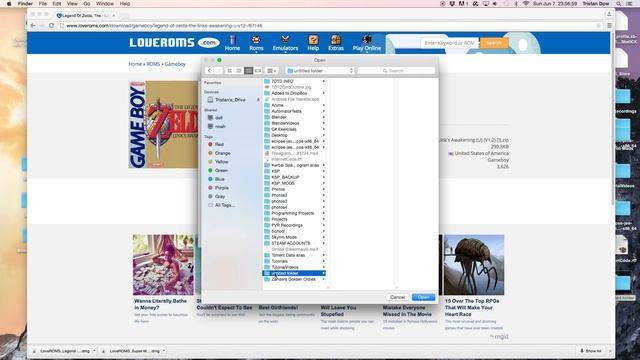Follow the ROMS breadcrumb link

(153, 64)
